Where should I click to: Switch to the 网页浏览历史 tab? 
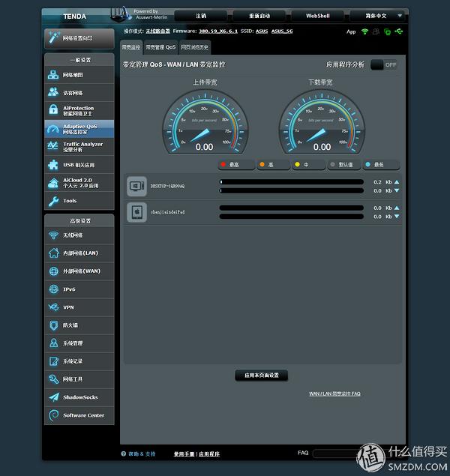pyautogui.click(x=199, y=46)
